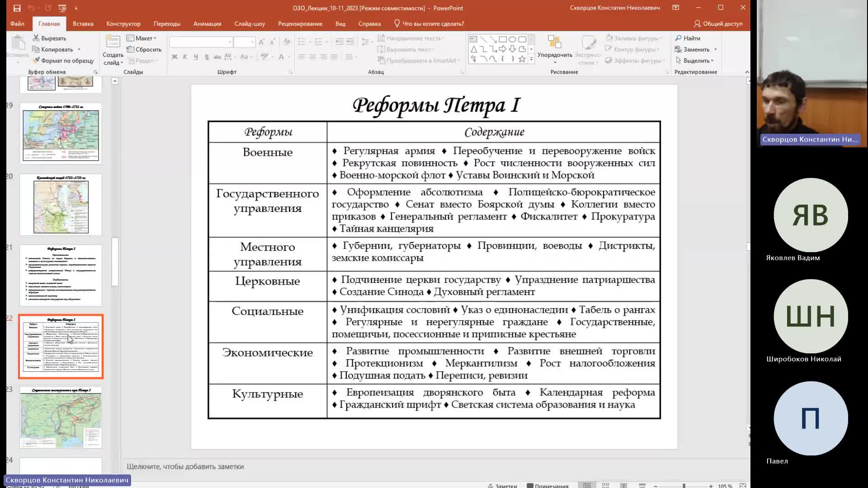Viewport: 868px width, 488px height.
Task: Toggle Strikethrough (abc) formatting
Action: click(217, 57)
